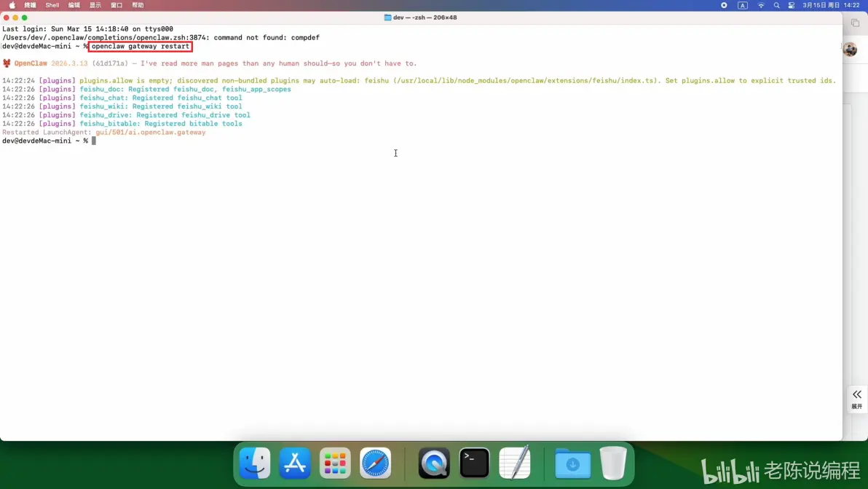Click the folder proxy icon in terminal title
868x489 pixels.
[387, 17]
